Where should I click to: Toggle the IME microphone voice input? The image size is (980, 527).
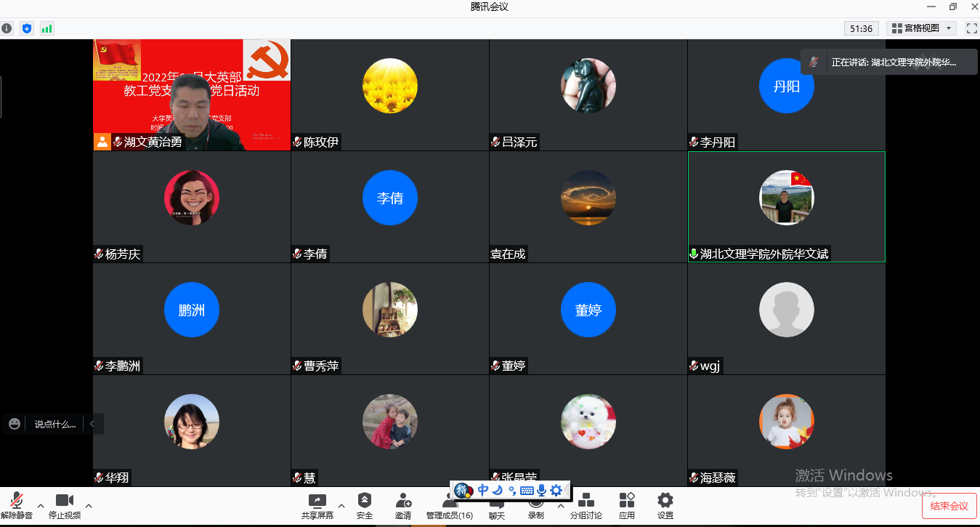541,491
